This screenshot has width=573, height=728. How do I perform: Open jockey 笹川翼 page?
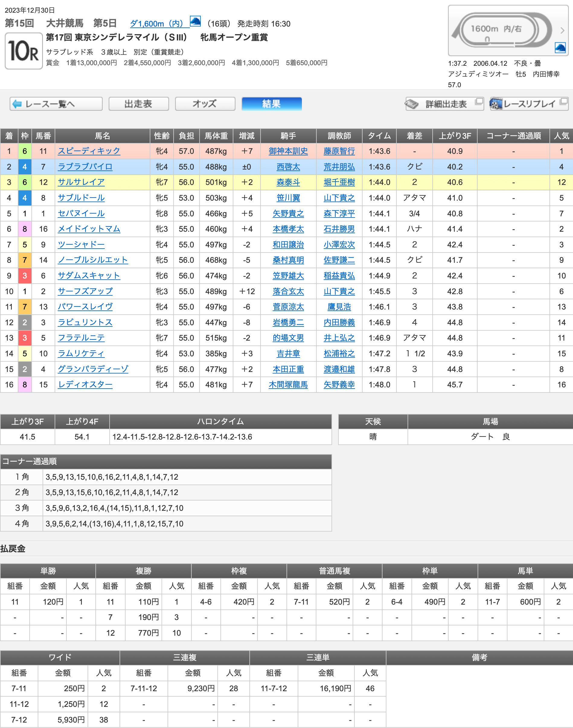click(288, 198)
